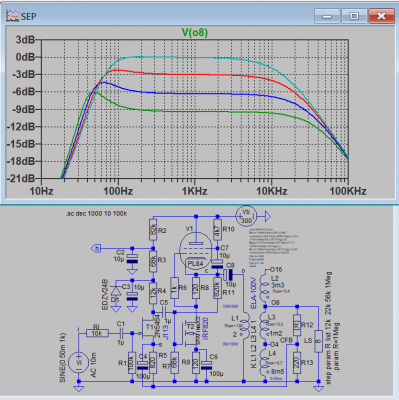Click the R2 82k resistor
Viewport: 399px width, 400px height.
click(153, 229)
